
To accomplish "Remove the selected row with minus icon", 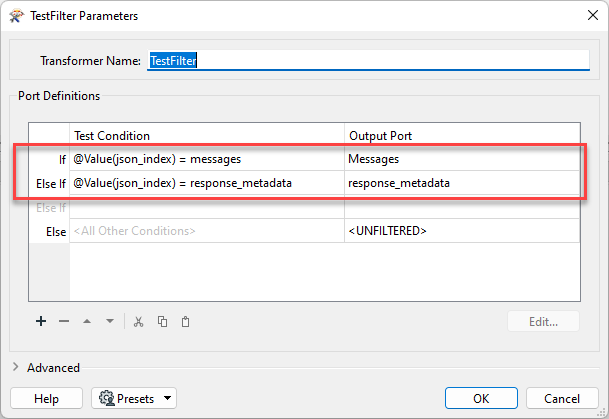I will point(64,321).
